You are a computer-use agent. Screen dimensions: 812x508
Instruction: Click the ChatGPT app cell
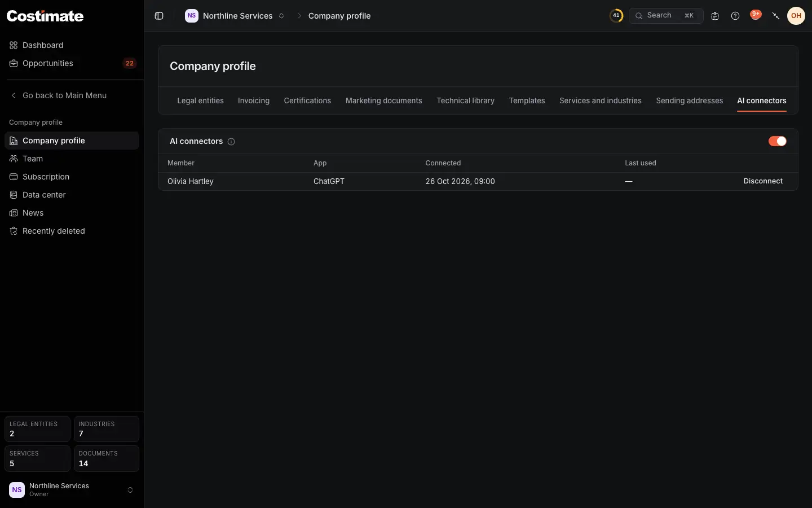[x=329, y=181]
